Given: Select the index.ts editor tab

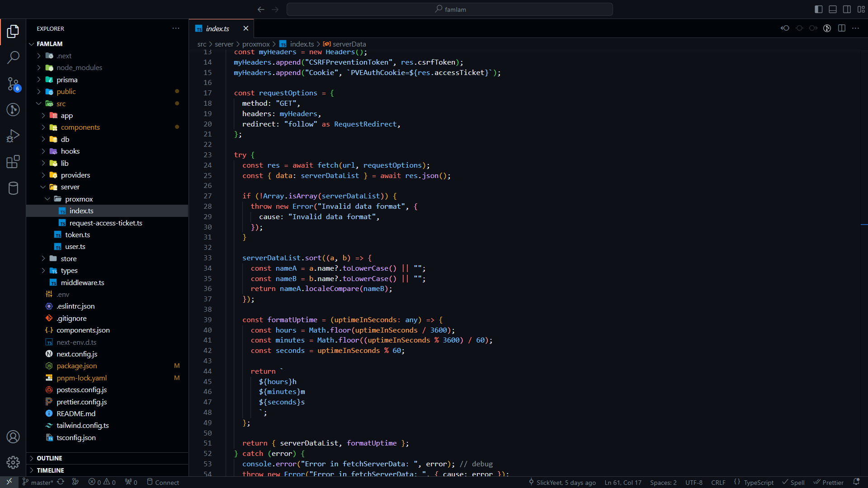Looking at the screenshot, I should coord(217,28).
